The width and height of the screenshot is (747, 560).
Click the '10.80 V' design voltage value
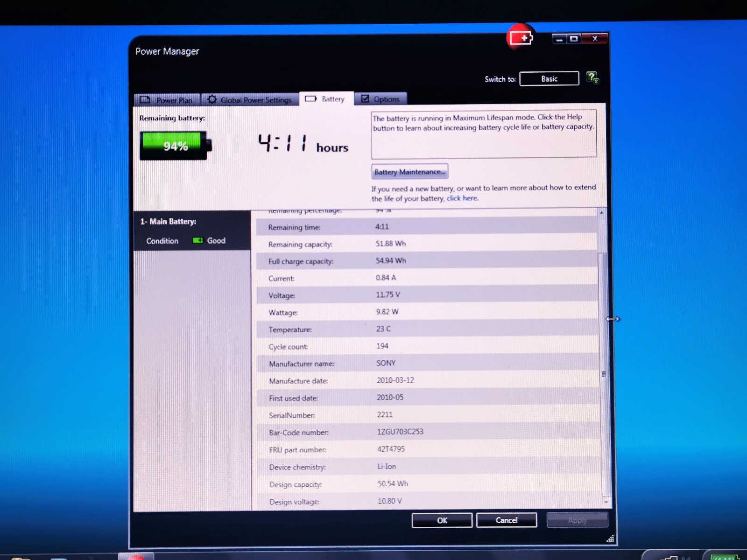pyautogui.click(x=390, y=501)
